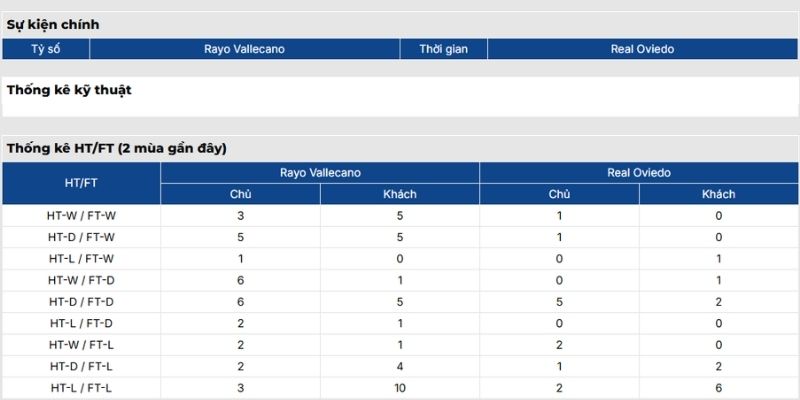Select the HT-D / FT-W row label
The width and height of the screenshot is (800, 400).
point(81,237)
